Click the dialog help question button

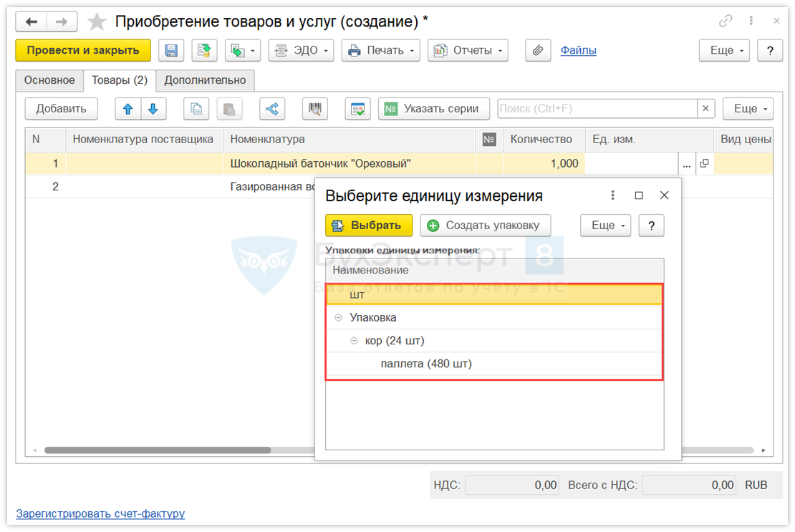[x=651, y=226]
